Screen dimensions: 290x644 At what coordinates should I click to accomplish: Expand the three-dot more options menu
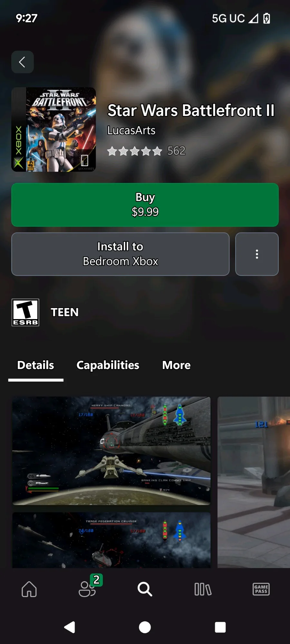tap(257, 254)
